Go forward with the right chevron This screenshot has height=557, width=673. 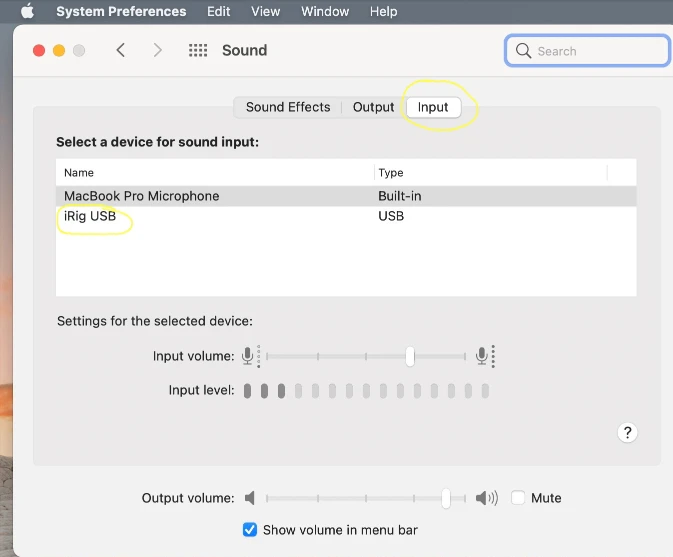click(x=158, y=50)
